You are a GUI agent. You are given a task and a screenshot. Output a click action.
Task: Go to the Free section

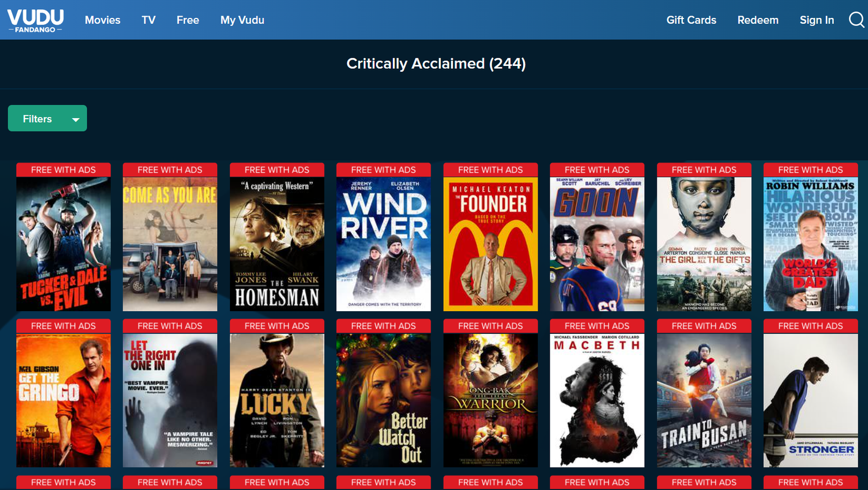(187, 20)
